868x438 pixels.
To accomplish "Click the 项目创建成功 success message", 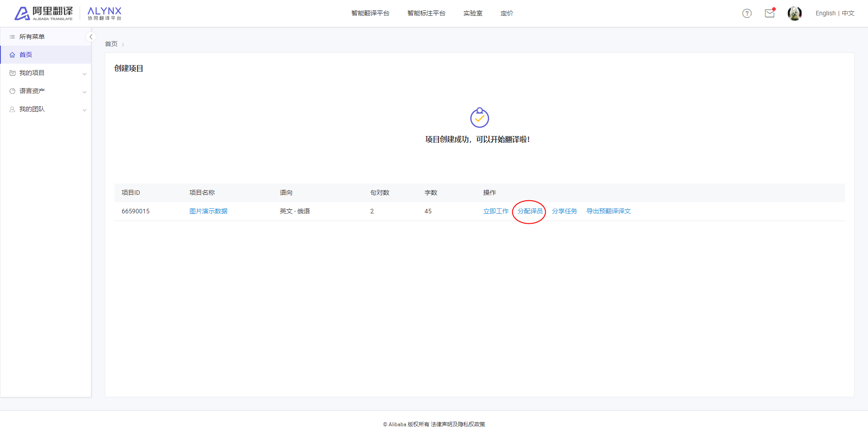I will point(477,139).
